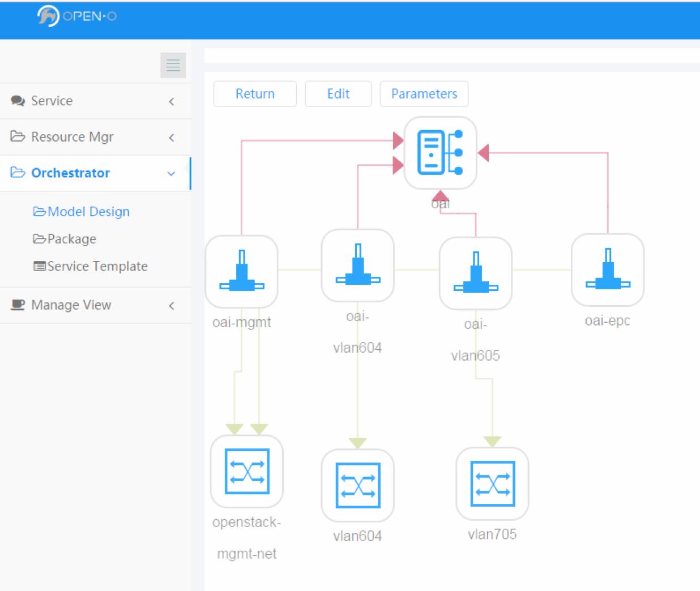Screen dimensions: 700x591
Task: Open the Model Design menu item
Action: point(82,212)
